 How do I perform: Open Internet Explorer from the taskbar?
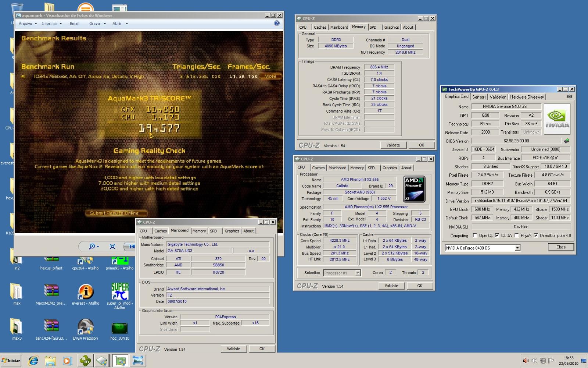(x=33, y=361)
